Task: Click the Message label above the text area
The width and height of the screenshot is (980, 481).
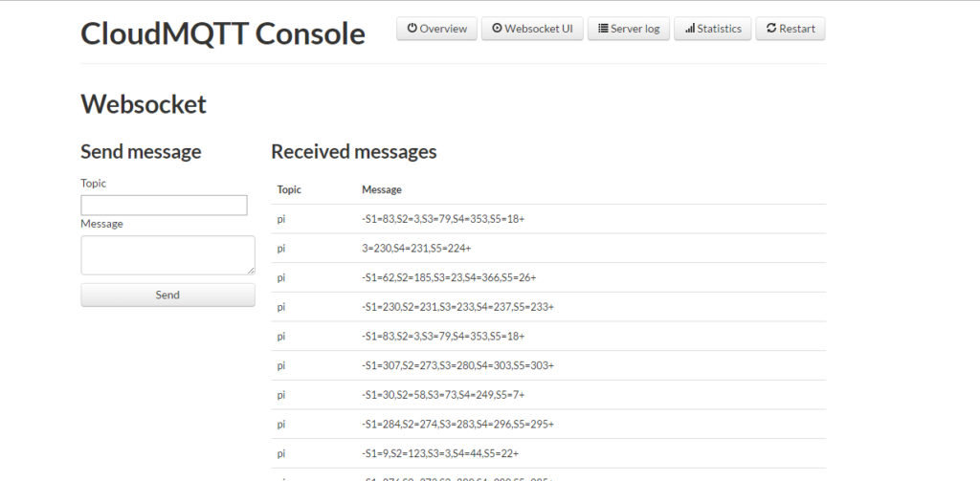Action: point(101,224)
